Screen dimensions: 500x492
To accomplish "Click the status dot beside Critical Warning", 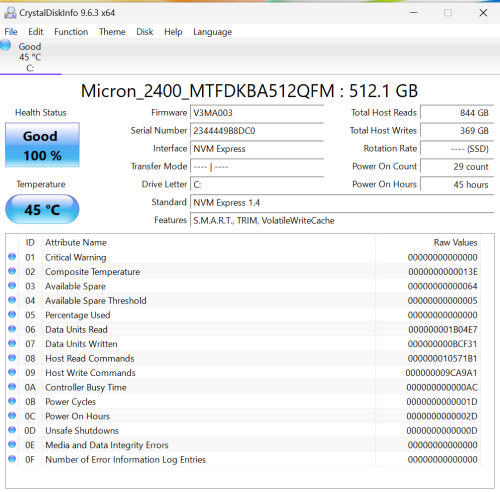I will click(12, 257).
